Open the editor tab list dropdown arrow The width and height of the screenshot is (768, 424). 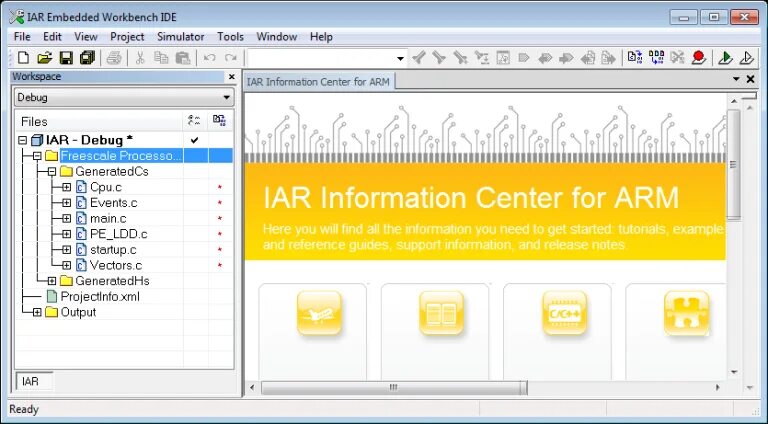click(x=736, y=79)
